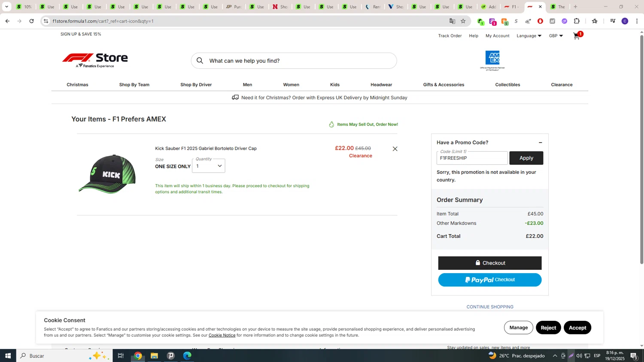Bookmark this page with star icon
This screenshot has width=644, height=362.
pos(463,21)
